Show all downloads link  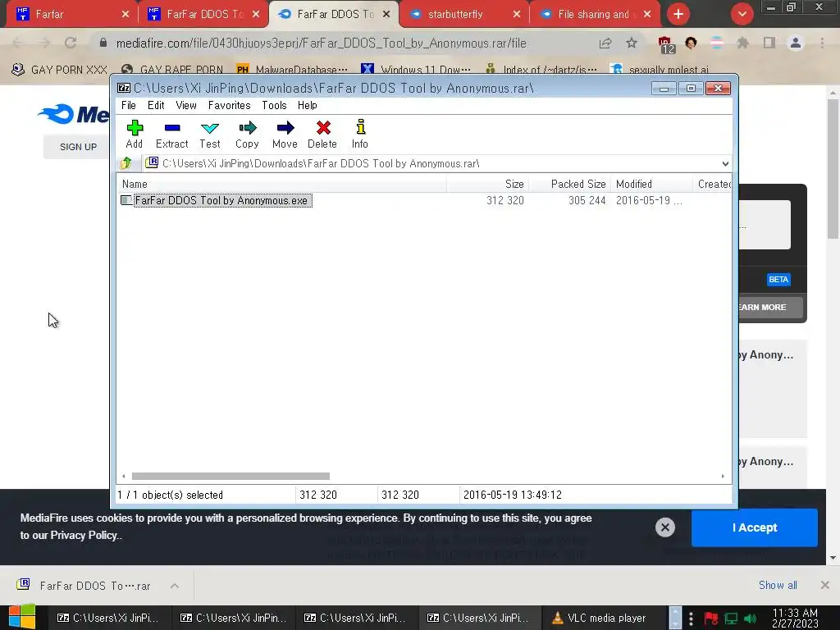pos(778,585)
